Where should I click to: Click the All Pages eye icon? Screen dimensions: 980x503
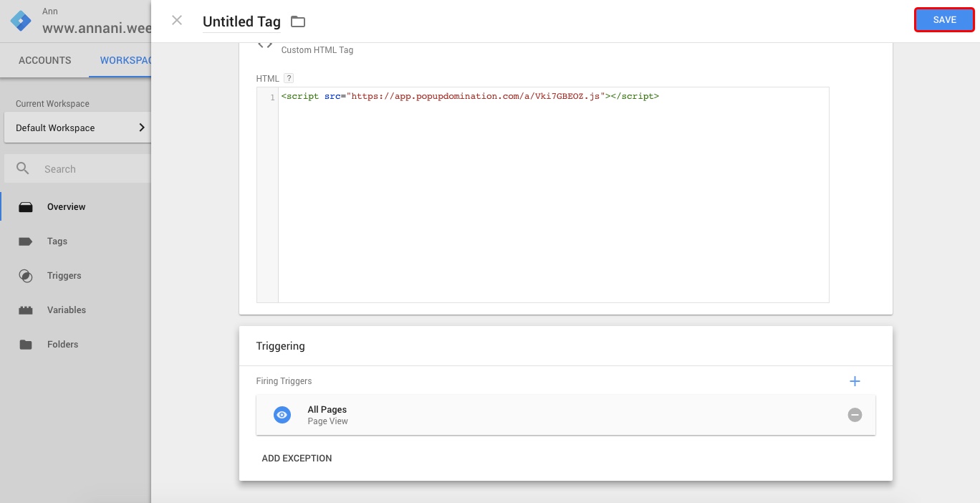(282, 415)
